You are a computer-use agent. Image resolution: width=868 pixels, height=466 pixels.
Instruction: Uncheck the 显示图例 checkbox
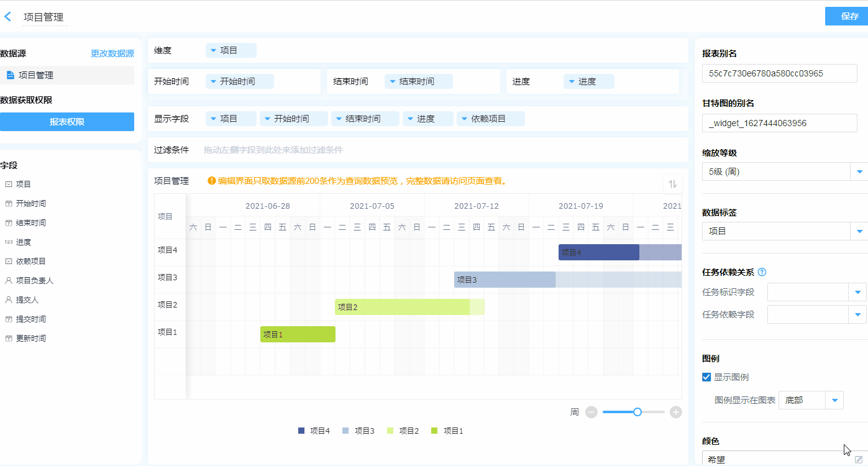(706, 377)
